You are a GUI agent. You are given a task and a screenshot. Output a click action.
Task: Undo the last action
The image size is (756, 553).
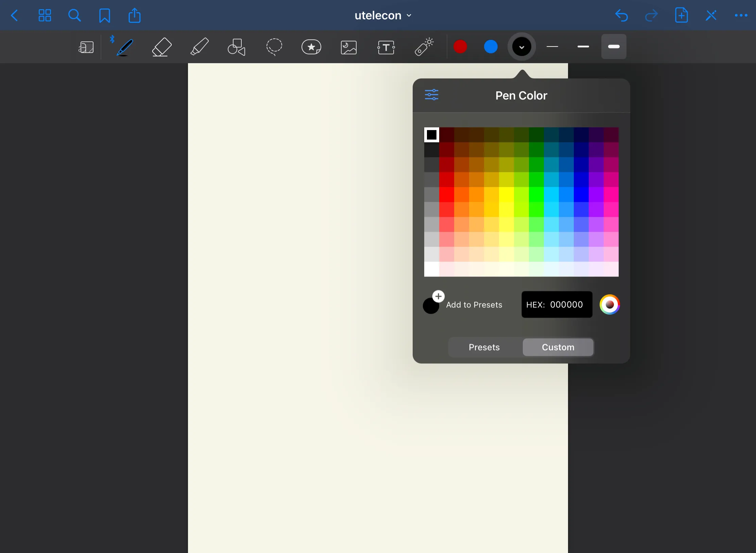coord(621,16)
